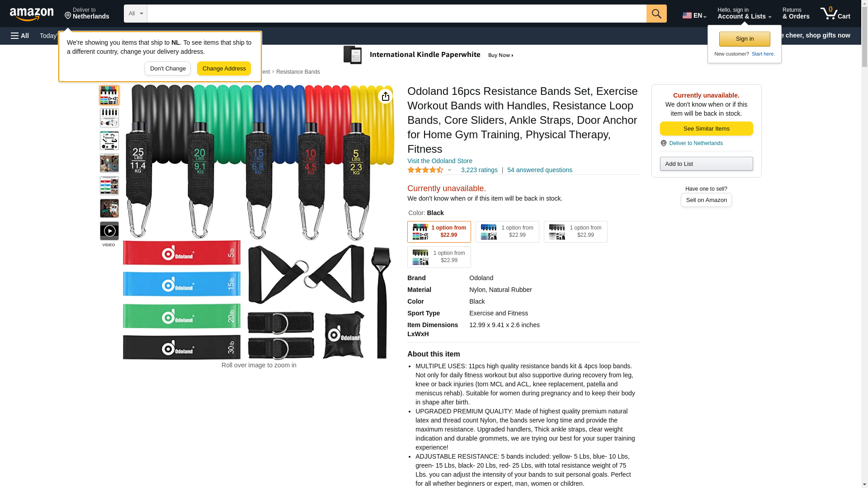Select the second $22.99 color option
Screen dimensions: 868x488
click(507, 232)
